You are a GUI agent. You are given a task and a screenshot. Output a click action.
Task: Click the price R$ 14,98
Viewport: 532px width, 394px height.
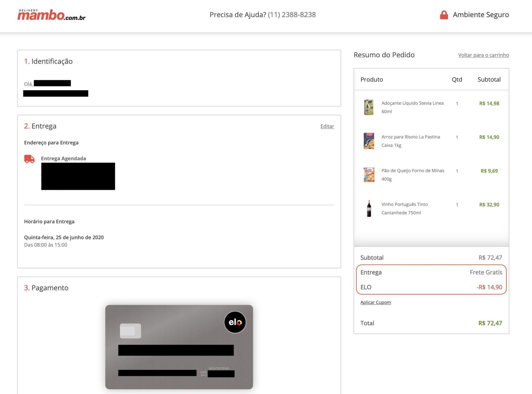489,103
